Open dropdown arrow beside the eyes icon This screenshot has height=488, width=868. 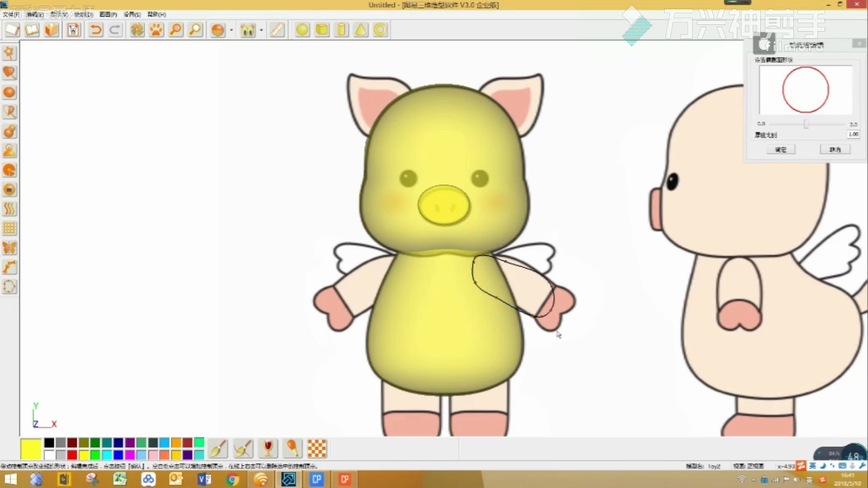(261, 30)
